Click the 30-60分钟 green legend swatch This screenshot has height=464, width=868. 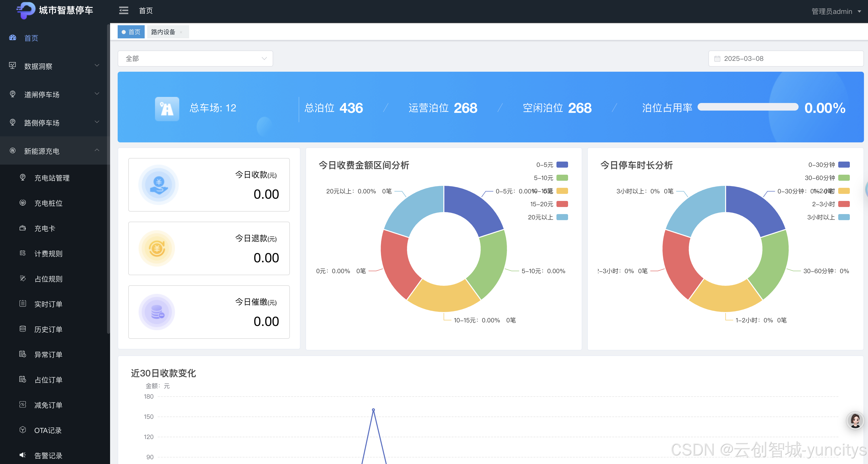point(844,178)
